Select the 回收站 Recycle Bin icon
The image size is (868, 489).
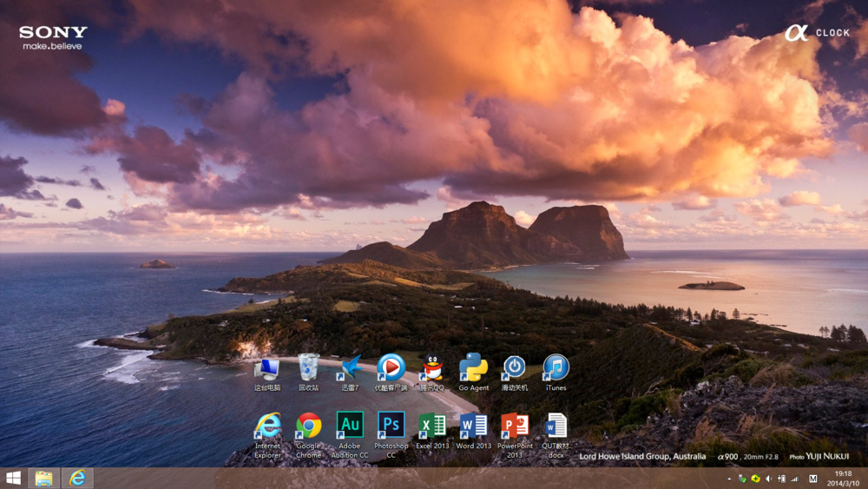[308, 373]
